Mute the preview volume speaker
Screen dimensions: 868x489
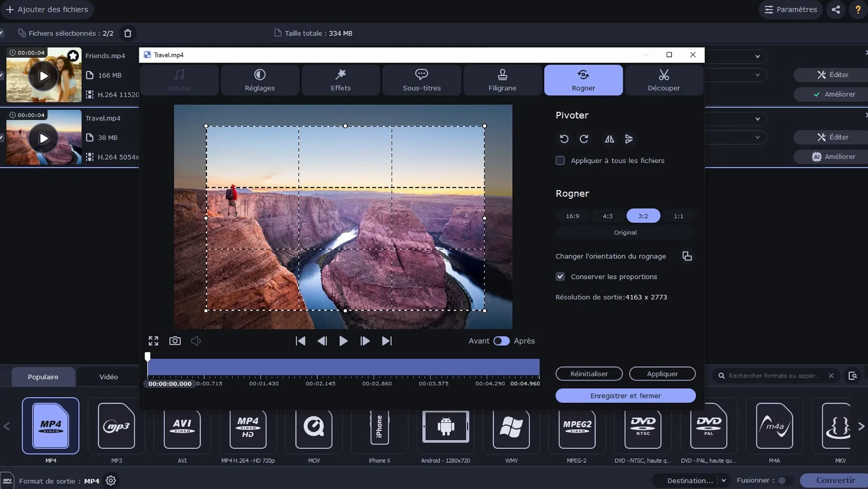(x=196, y=341)
